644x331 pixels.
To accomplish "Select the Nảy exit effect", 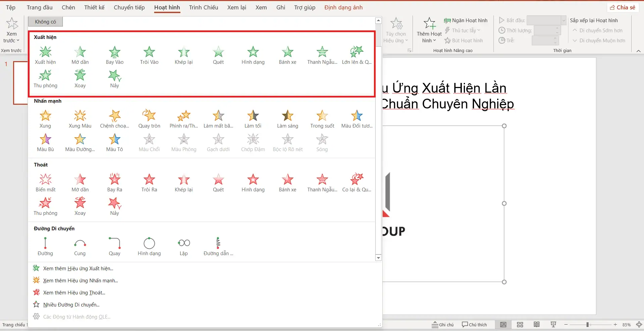I will [x=115, y=206].
